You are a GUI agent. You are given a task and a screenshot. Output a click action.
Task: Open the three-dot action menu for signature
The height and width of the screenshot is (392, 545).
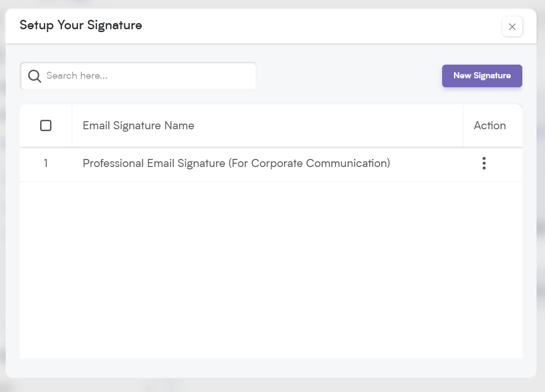click(484, 163)
